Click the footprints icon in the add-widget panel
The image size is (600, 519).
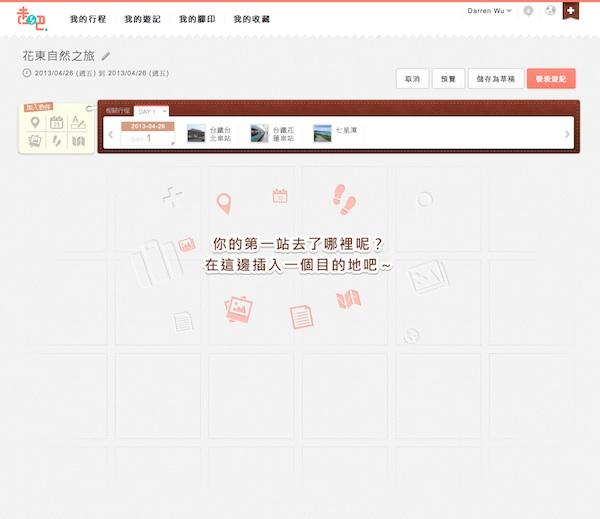click(56, 142)
